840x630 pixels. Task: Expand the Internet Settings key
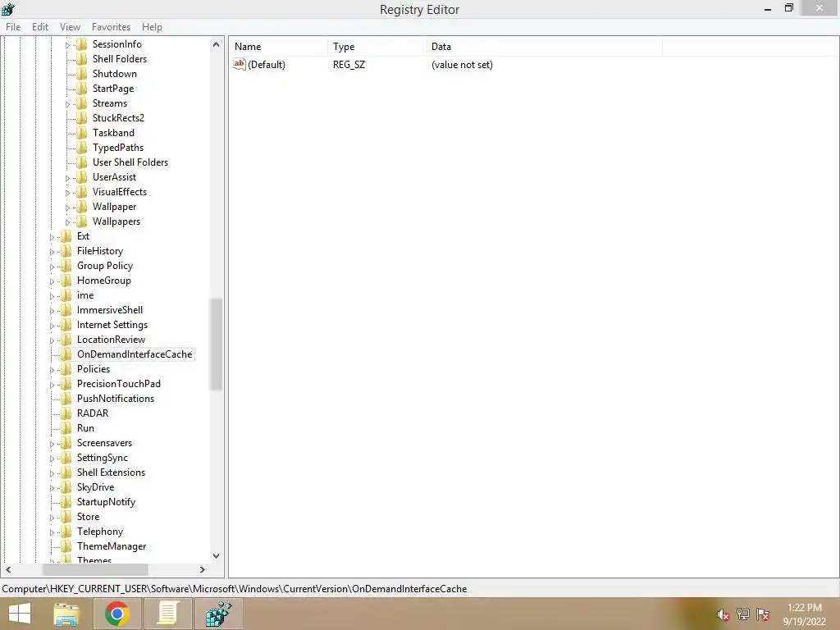coord(52,325)
